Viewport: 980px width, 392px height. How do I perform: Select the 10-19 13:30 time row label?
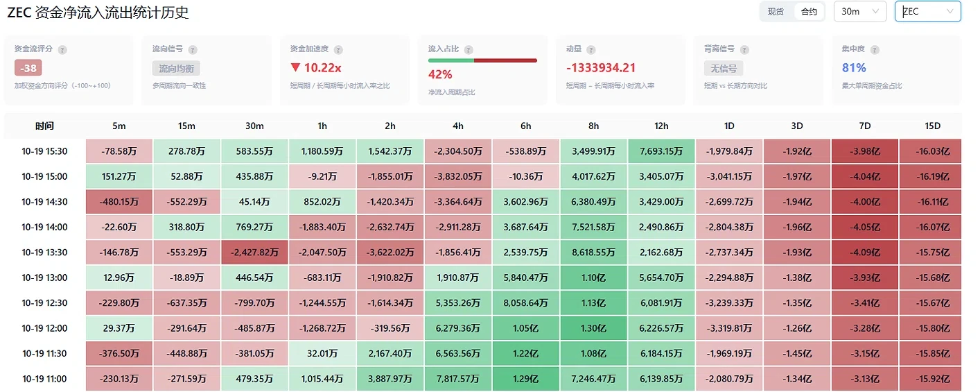click(x=44, y=253)
